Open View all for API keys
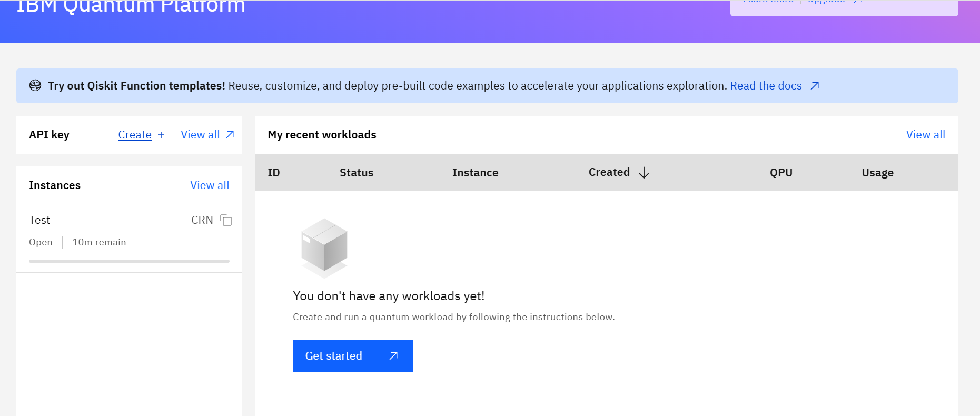This screenshot has width=980, height=416. (x=201, y=135)
